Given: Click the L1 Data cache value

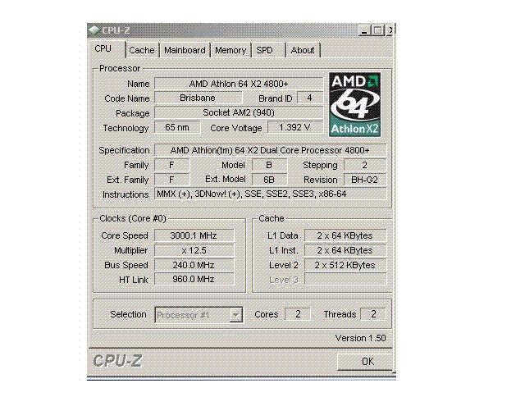Looking at the screenshot, I should click(x=345, y=235).
